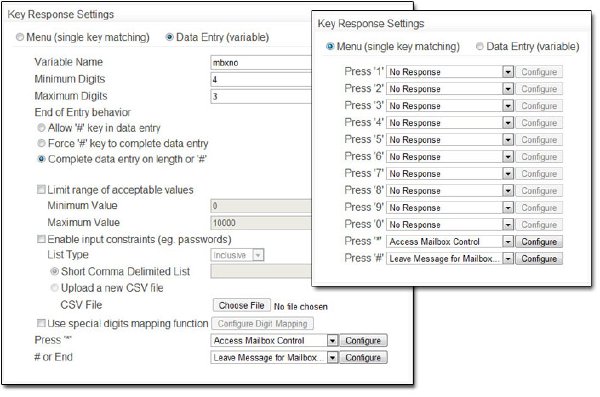Click Configure button for Press '7'
Screen dimensions: 600x397
539,174
